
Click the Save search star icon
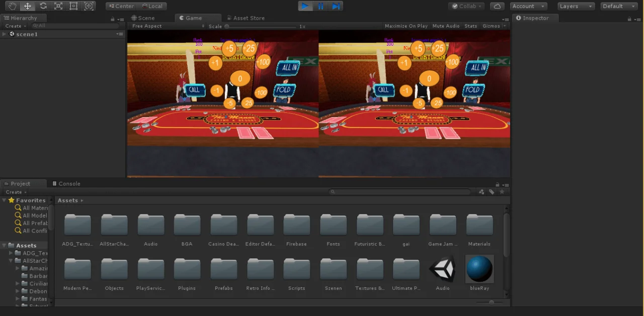(x=502, y=192)
